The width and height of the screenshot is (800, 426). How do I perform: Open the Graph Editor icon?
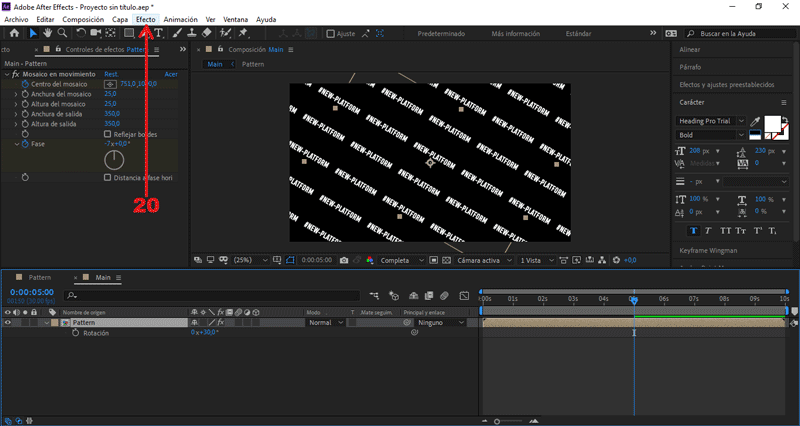point(464,295)
